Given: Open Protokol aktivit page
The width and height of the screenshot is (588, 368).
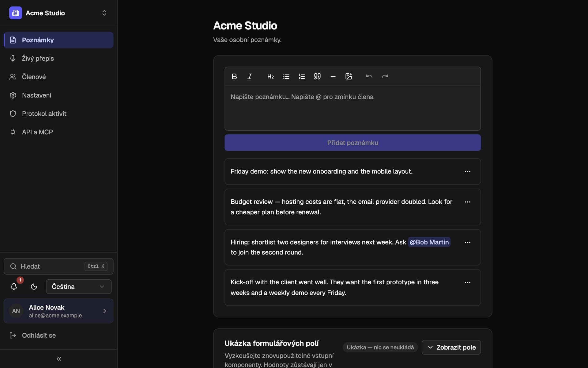Looking at the screenshot, I should click(x=58, y=113).
